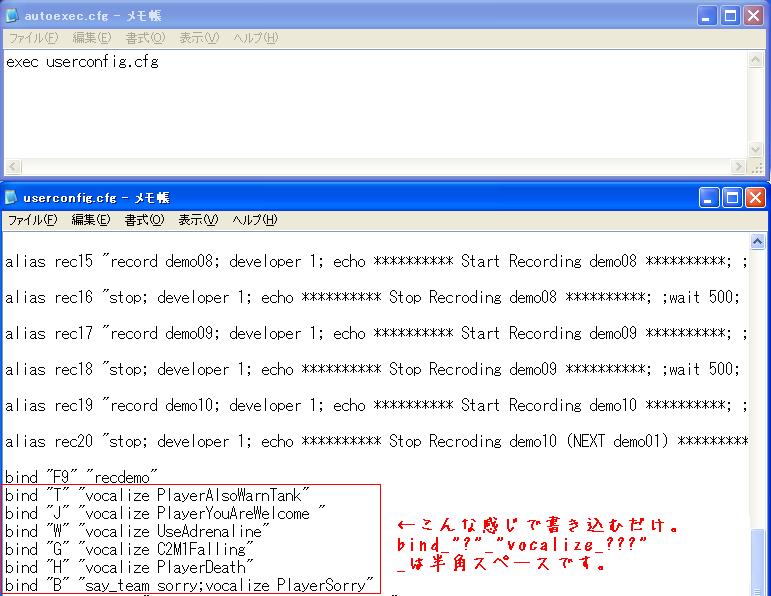Open 書式 menu in autoexec.cfg window
The width and height of the screenshot is (771, 596).
(x=146, y=38)
